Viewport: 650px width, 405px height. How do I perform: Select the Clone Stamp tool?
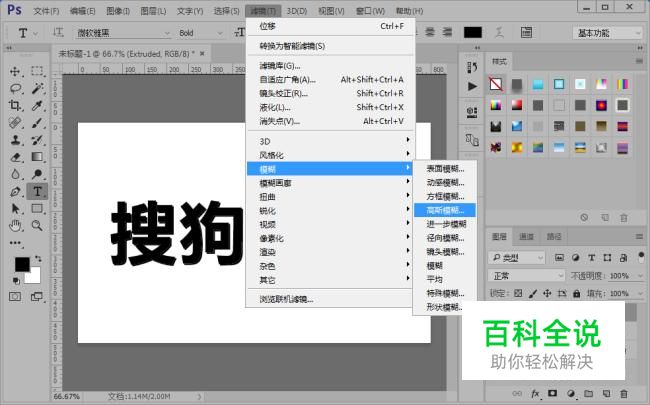[x=15, y=140]
